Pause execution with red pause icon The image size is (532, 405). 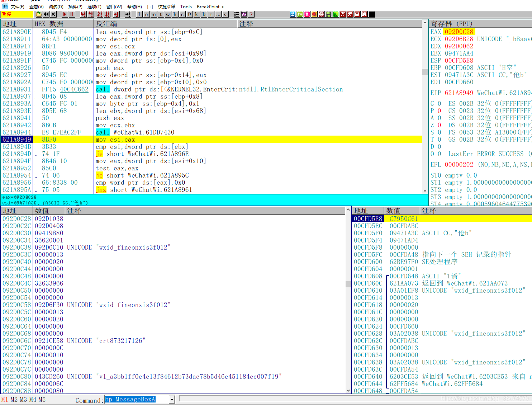tap(72, 14)
